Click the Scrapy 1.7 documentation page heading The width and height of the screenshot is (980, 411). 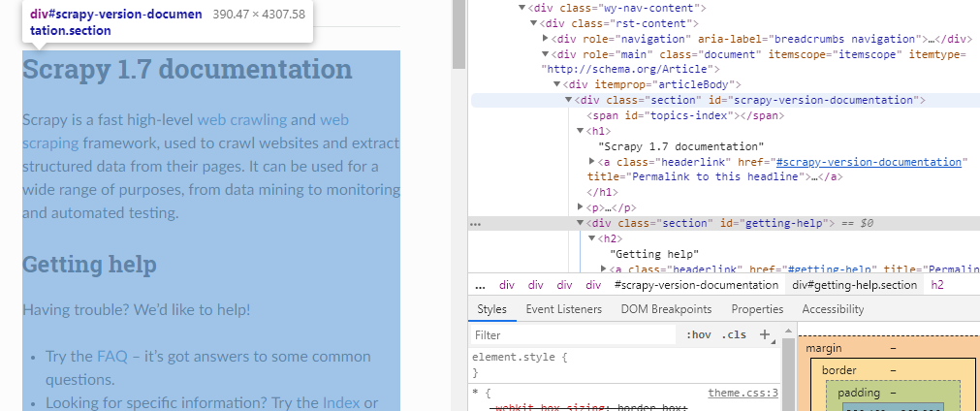click(x=187, y=69)
